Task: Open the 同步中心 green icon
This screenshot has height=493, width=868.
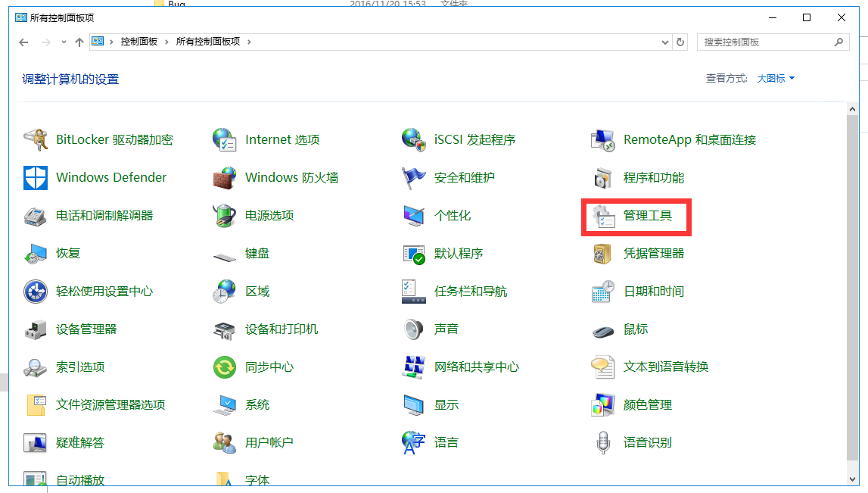Action: 225,367
